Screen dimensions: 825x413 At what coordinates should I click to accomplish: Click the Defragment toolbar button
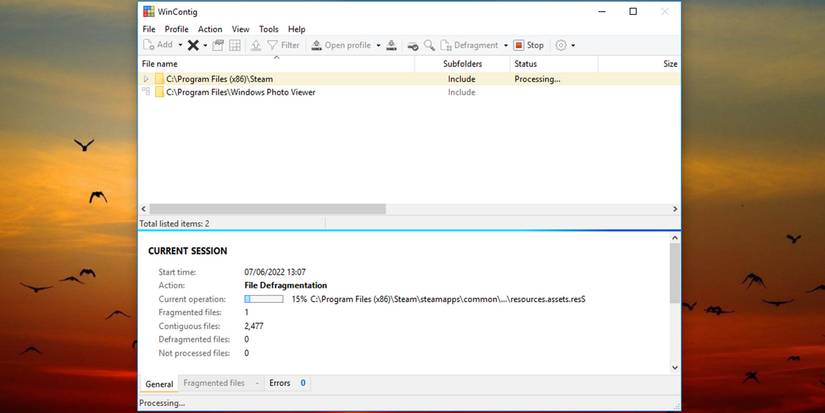coord(469,45)
